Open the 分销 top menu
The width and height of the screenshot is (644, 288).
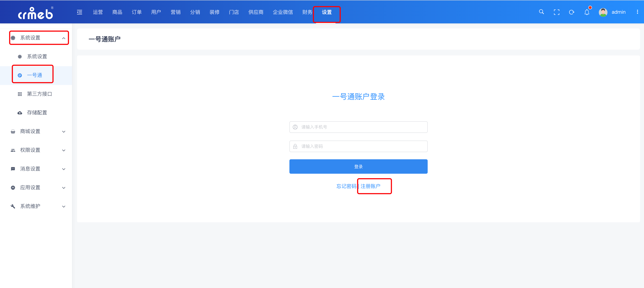[195, 12]
